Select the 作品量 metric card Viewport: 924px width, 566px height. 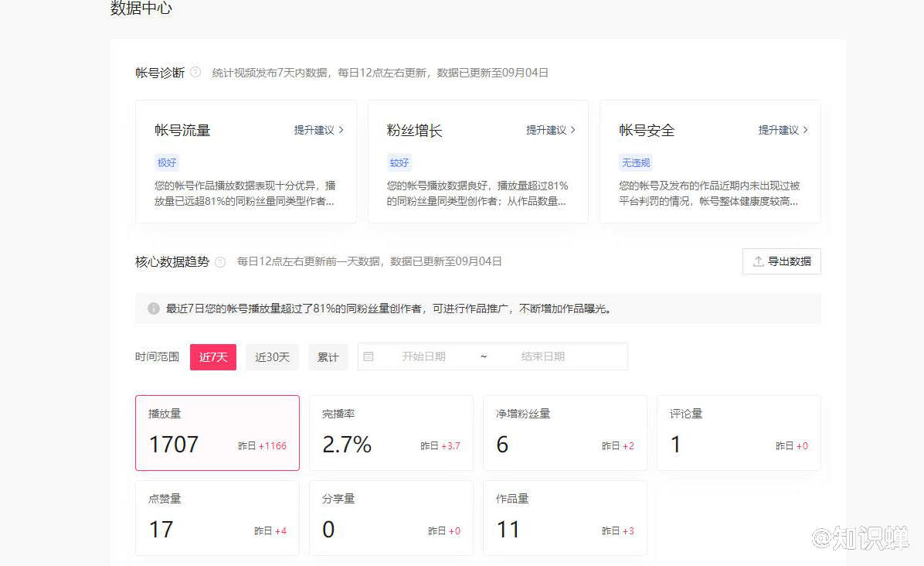click(565, 518)
